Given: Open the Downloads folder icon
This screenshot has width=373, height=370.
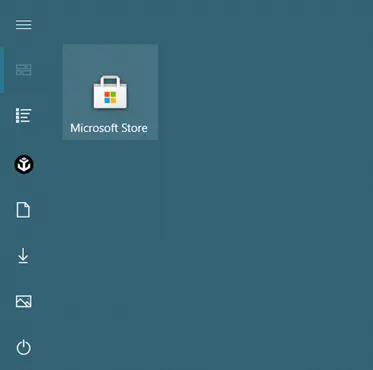Looking at the screenshot, I should pos(23,256).
